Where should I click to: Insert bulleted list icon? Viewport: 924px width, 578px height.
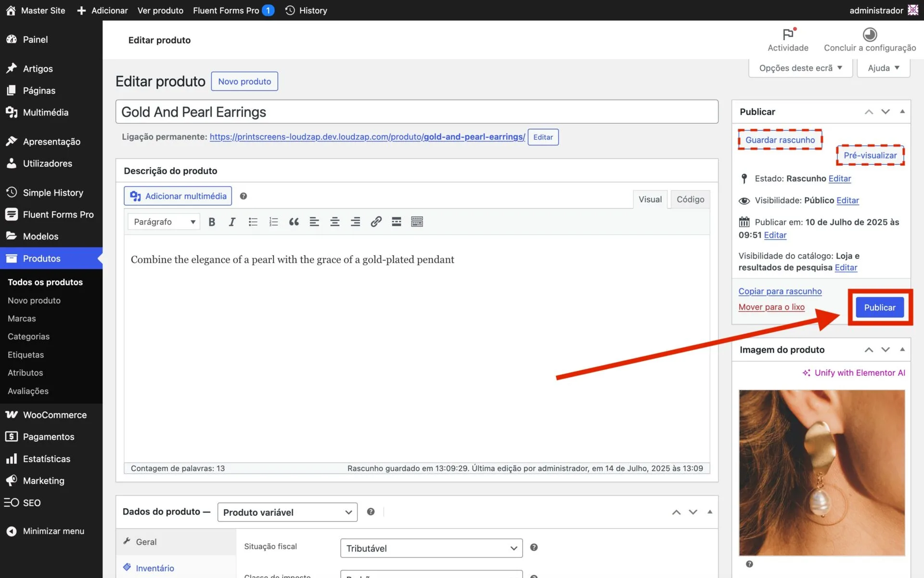pos(253,222)
